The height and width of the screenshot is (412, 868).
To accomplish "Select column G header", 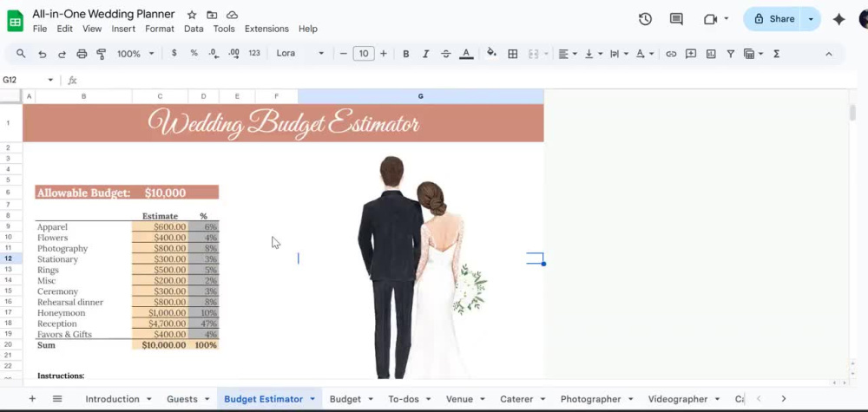I will 421,96.
